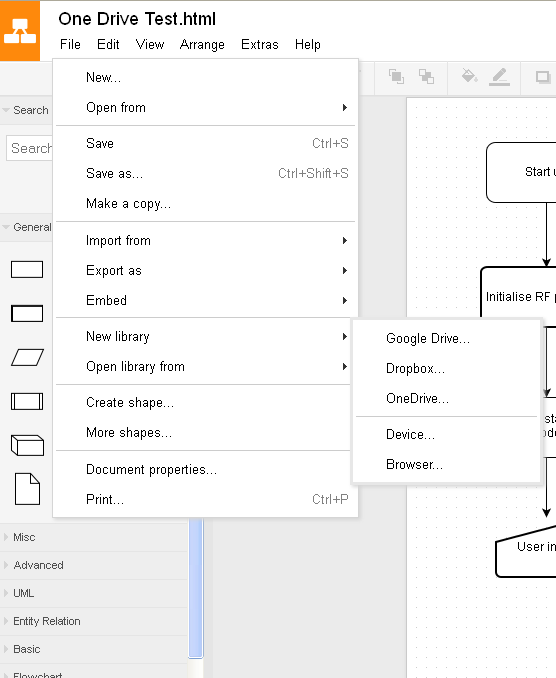Open the Arrange menu
Image resolution: width=556 pixels, height=678 pixels.
coord(202,44)
